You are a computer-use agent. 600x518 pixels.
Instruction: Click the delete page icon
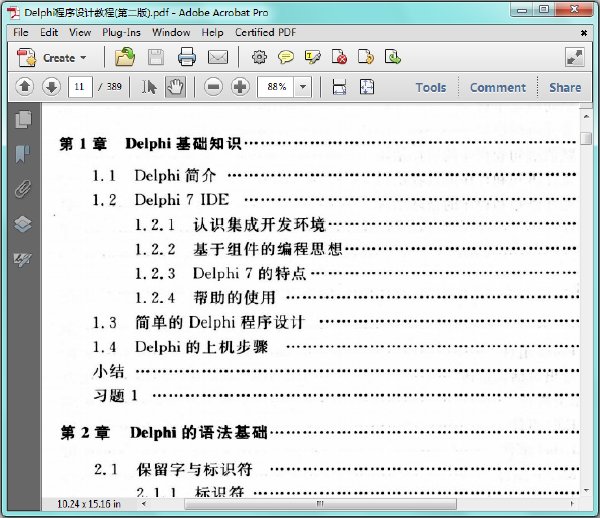coord(339,57)
